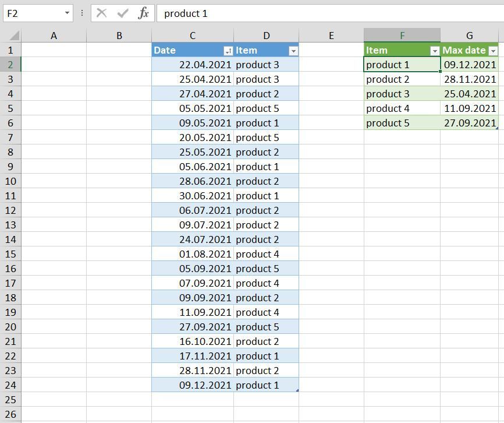Image resolution: width=504 pixels, height=423 pixels.
Task: Click the blue table resize handle corner
Action: tap(297, 390)
